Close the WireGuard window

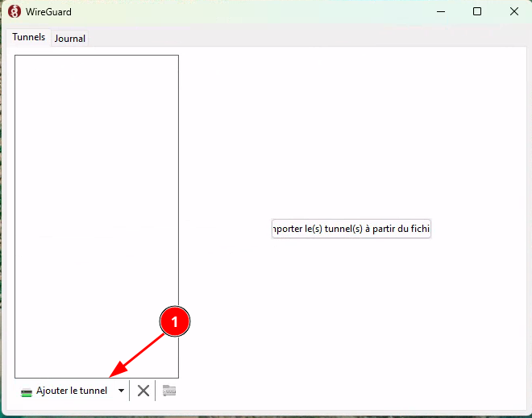513,11
